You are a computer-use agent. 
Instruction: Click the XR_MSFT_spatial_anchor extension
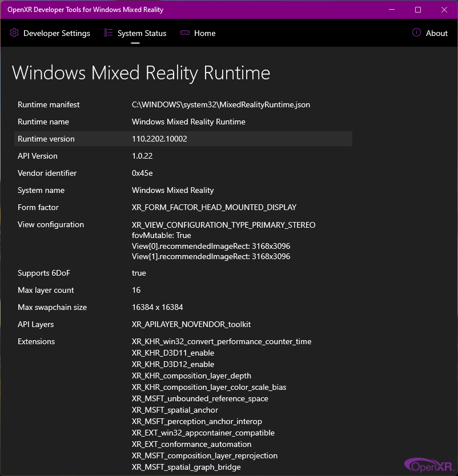click(175, 410)
